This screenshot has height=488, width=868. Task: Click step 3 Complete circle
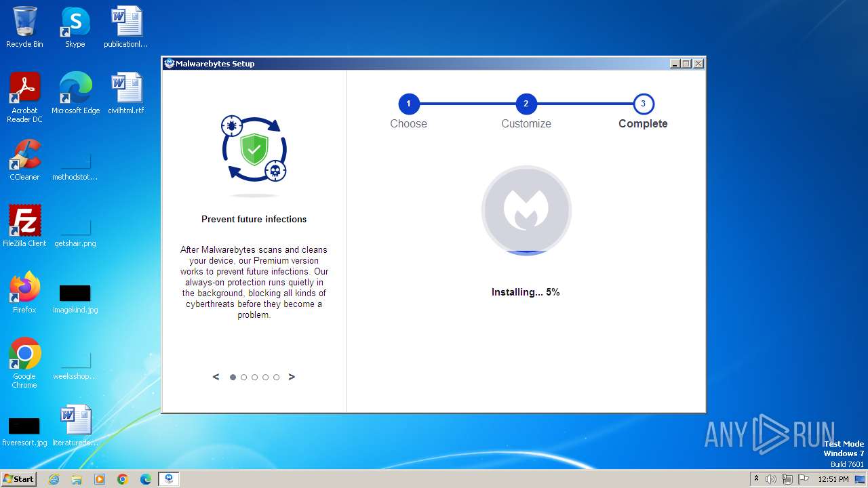point(644,104)
